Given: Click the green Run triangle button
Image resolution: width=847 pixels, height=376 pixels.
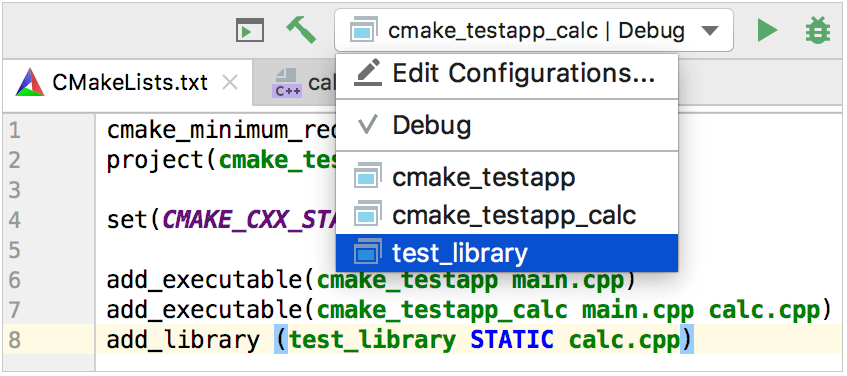Looking at the screenshot, I should tap(767, 30).
